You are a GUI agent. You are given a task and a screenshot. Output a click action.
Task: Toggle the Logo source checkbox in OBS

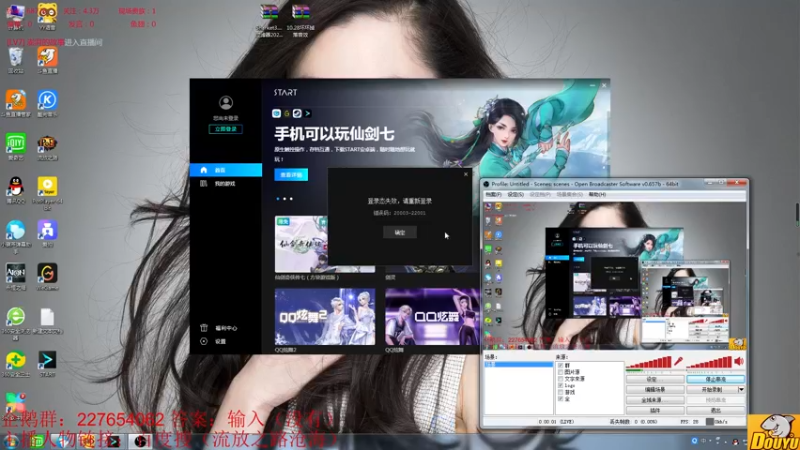[x=561, y=386]
